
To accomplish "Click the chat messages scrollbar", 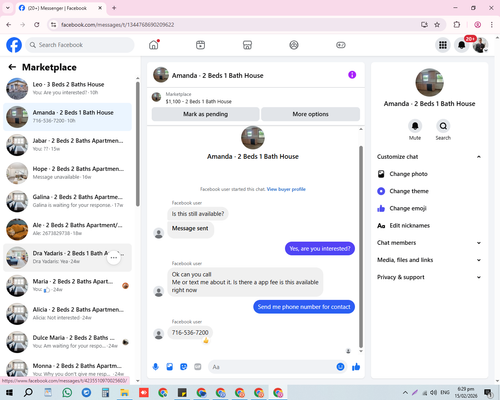I will click(361, 247).
